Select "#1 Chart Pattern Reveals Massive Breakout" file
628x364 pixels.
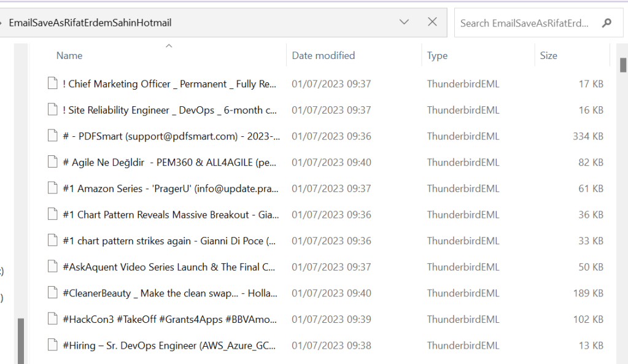[171, 215]
